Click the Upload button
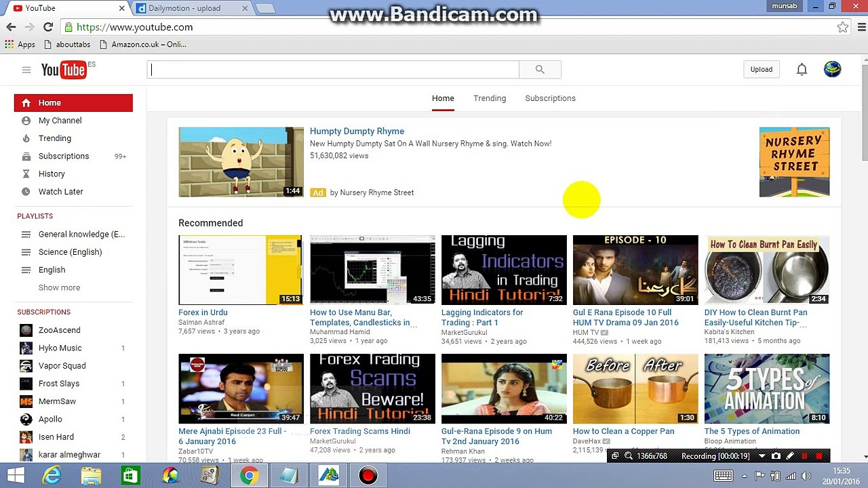This screenshot has height=488, width=868. [x=761, y=69]
